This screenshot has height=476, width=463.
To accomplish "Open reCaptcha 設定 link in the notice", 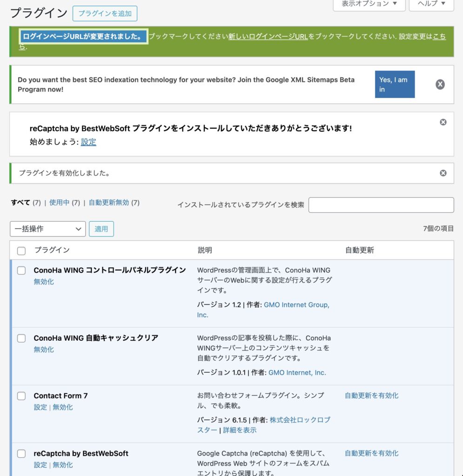I will pyautogui.click(x=88, y=142).
